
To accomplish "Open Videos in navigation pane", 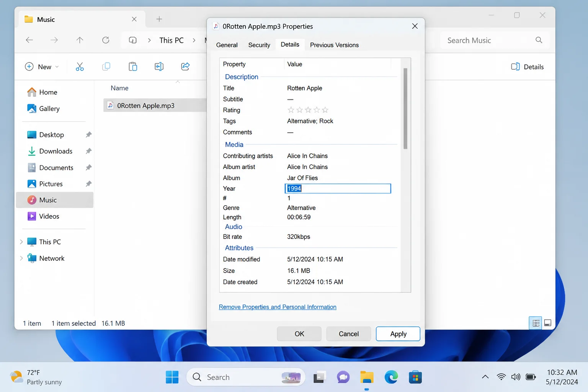I will coord(43,216).
